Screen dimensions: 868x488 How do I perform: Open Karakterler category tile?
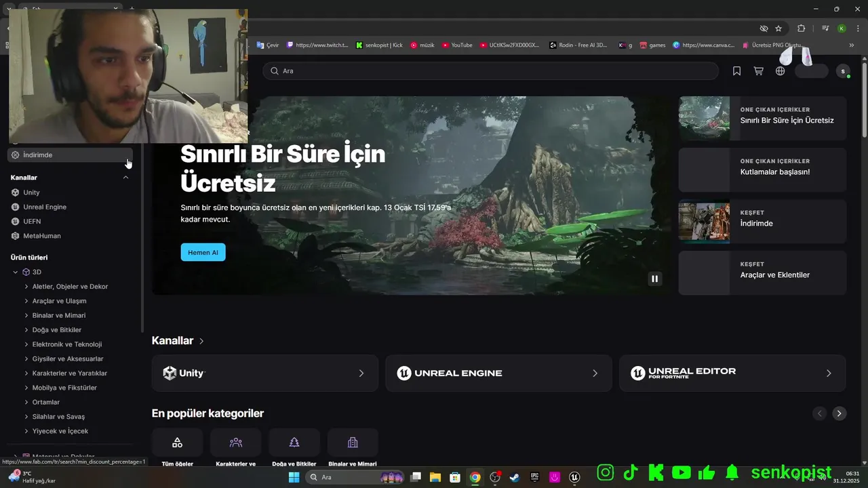pyautogui.click(x=235, y=447)
